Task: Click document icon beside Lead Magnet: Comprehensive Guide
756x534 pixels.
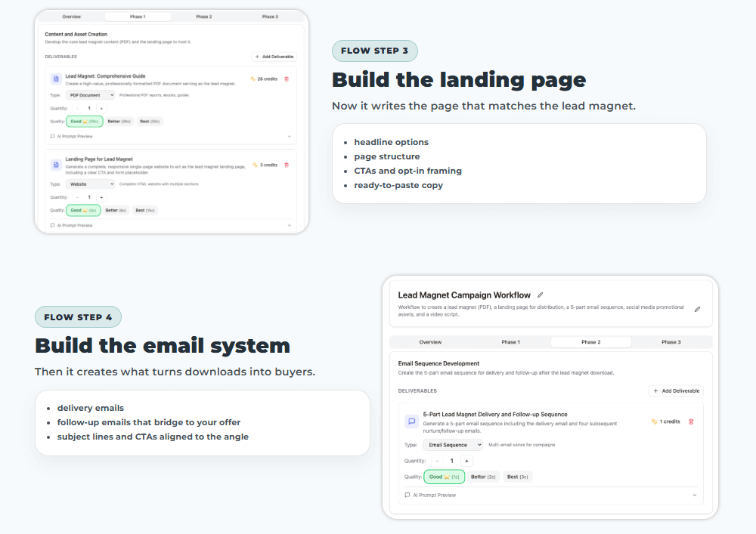Action: coord(56,79)
